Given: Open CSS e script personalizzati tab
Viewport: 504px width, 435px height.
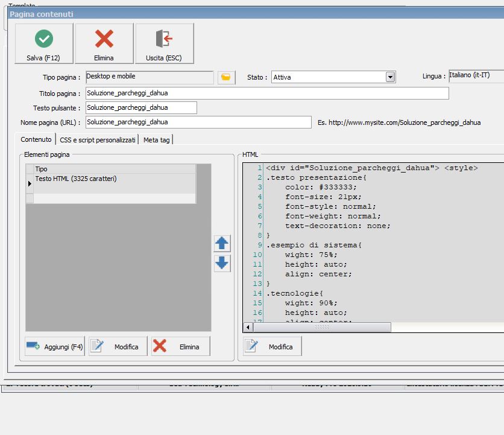Looking at the screenshot, I should [x=98, y=140].
